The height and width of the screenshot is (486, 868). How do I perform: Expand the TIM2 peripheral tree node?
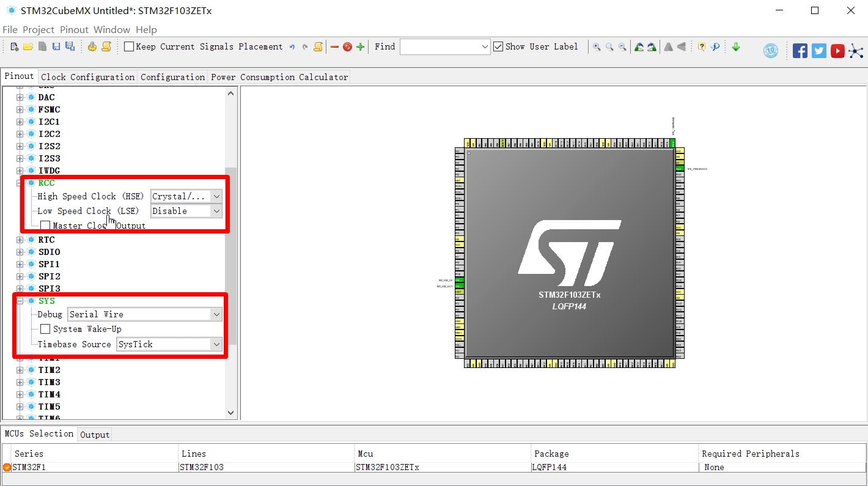19,370
